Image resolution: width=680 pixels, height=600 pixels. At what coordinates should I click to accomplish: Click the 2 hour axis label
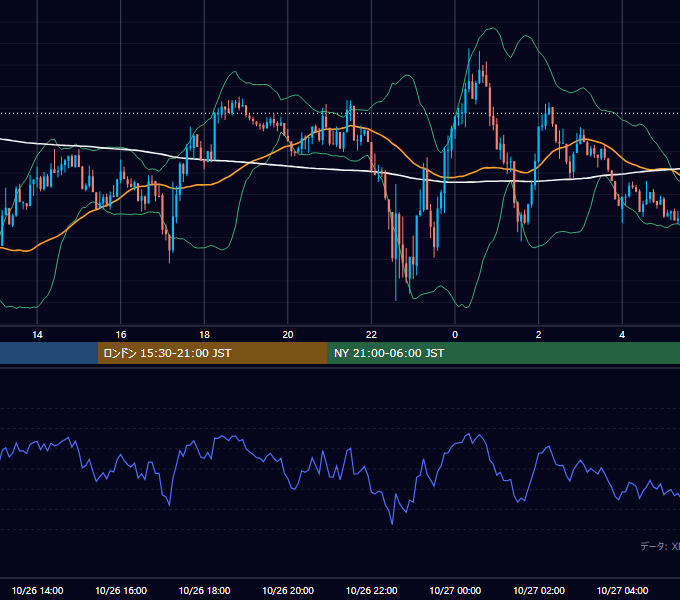pyautogui.click(x=539, y=335)
